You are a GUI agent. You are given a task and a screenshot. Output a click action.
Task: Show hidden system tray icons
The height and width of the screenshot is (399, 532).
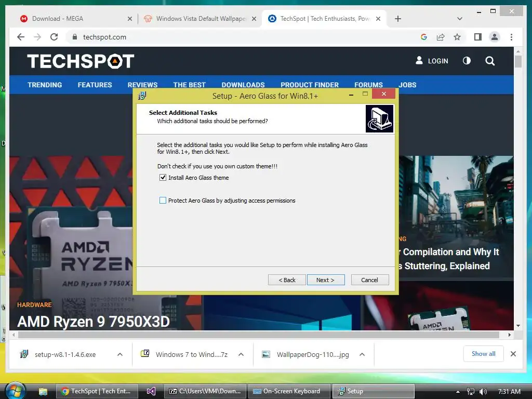[x=458, y=392]
